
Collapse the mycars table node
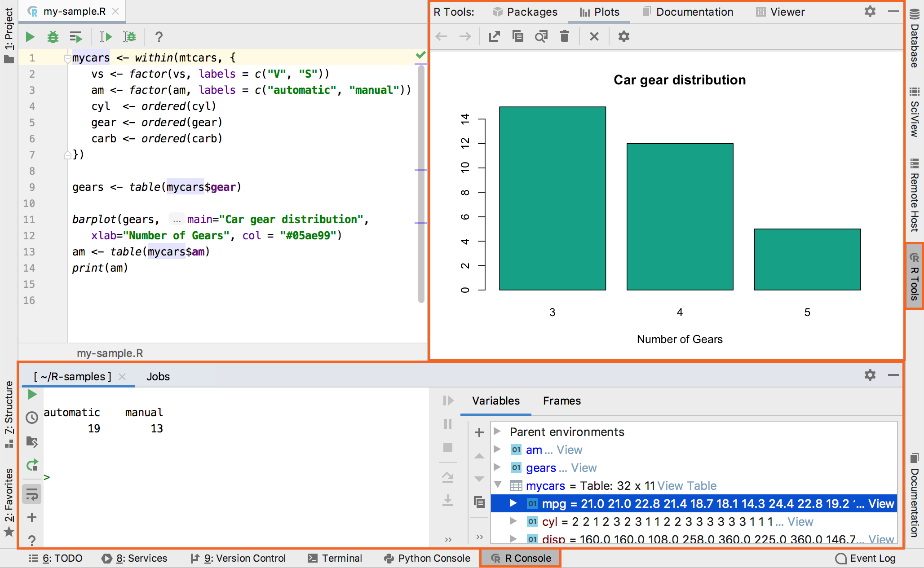pyautogui.click(x=497, y=485)
